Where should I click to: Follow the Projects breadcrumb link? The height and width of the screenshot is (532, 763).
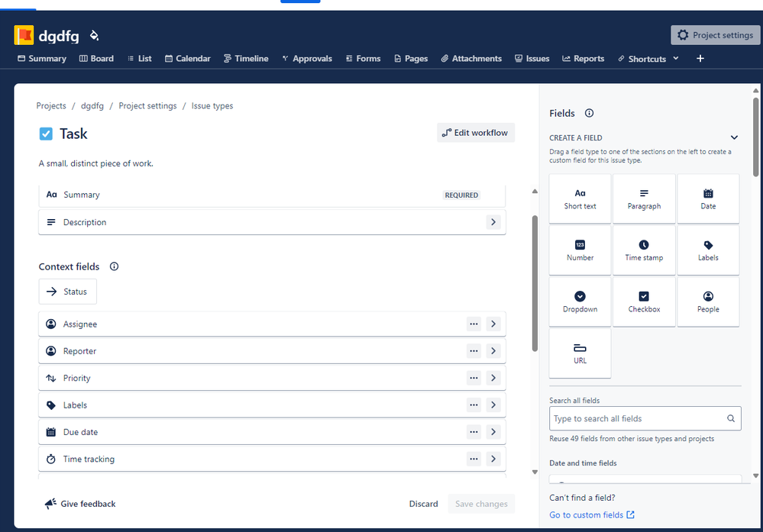[51, 105]
